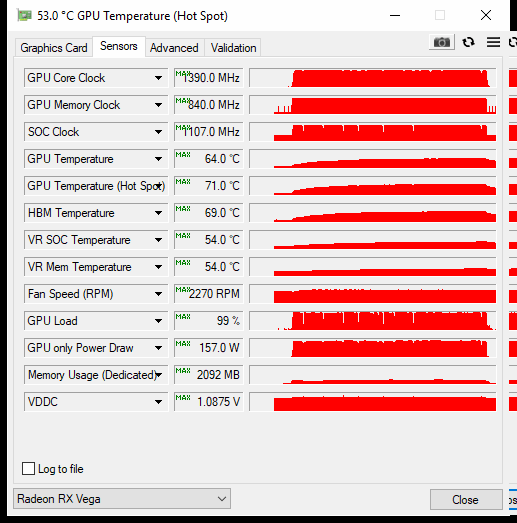Open the GPU Load dropdown arrow
Viewport: 517px width, 523px height.
[158, 321]
